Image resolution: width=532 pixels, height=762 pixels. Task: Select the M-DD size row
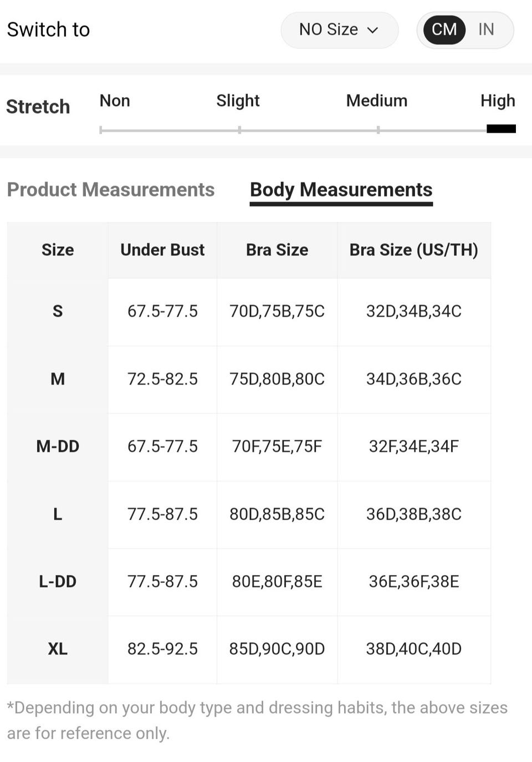tap(58, 446)
